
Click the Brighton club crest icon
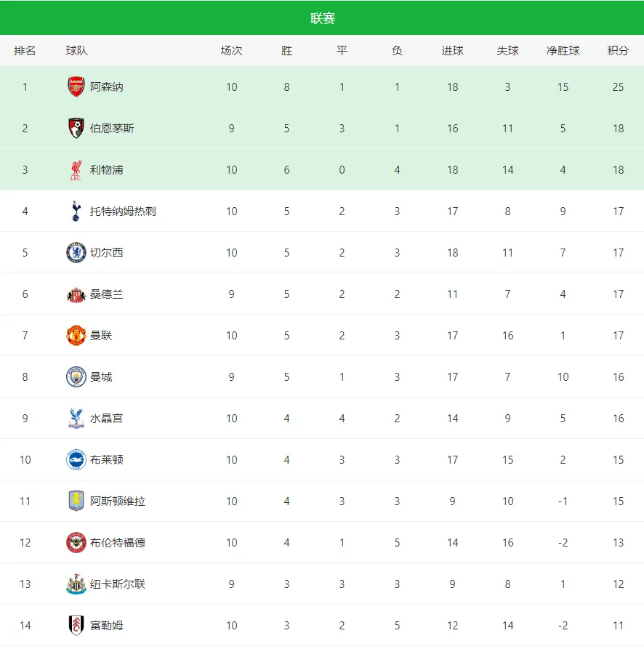click(x=76, y=460)
